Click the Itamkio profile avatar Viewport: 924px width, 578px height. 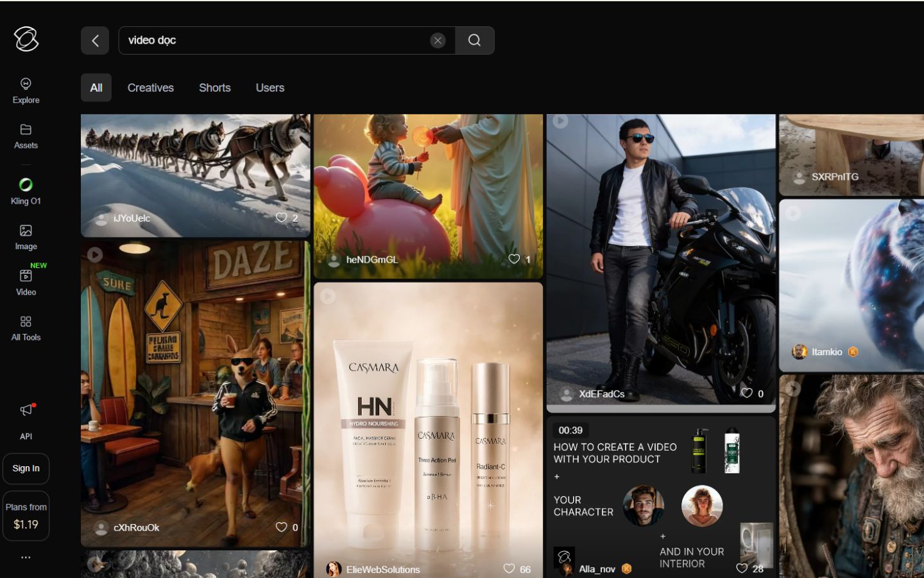pyautogui.click(x=800, y=352)
